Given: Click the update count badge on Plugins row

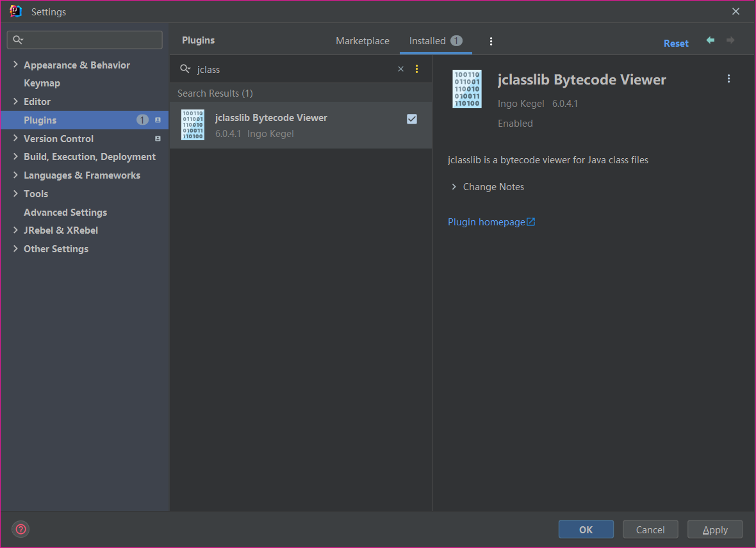Looking at the screenshot, I should 142,120.
